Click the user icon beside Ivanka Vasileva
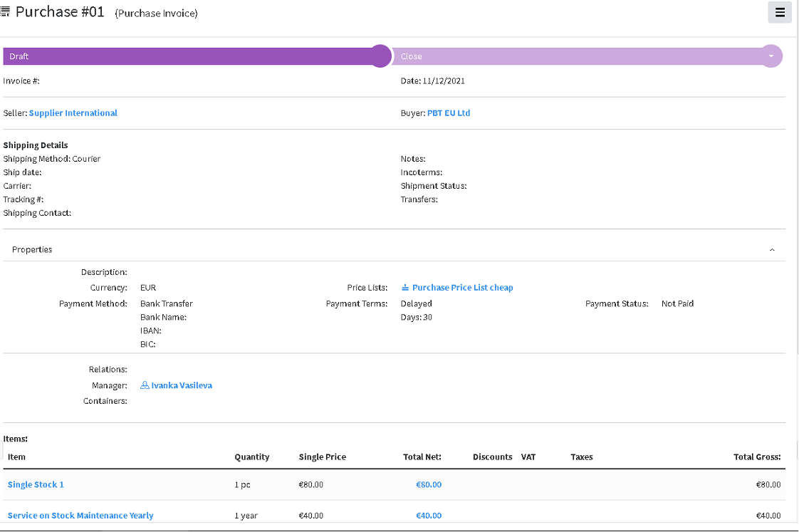 point(145,385)
